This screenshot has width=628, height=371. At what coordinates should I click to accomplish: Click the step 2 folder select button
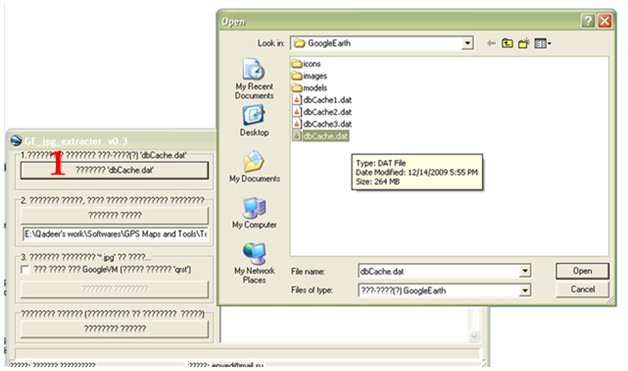pyautogui.click(x=115, y=216)
